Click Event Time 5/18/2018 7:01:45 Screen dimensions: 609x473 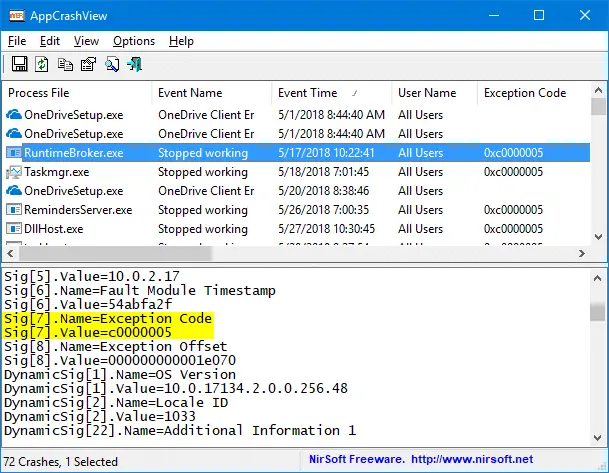pos(324,172)
